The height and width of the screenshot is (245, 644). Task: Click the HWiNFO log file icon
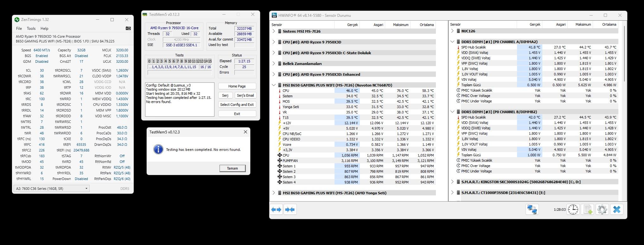(x=588, y=210)
